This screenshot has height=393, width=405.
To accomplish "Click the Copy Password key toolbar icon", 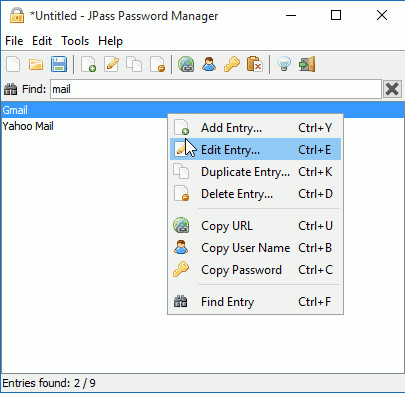I will tap(232, 64).
